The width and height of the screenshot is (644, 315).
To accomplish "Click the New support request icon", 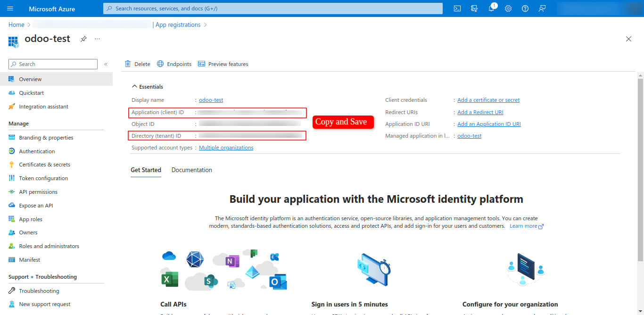I will [12, 304].
